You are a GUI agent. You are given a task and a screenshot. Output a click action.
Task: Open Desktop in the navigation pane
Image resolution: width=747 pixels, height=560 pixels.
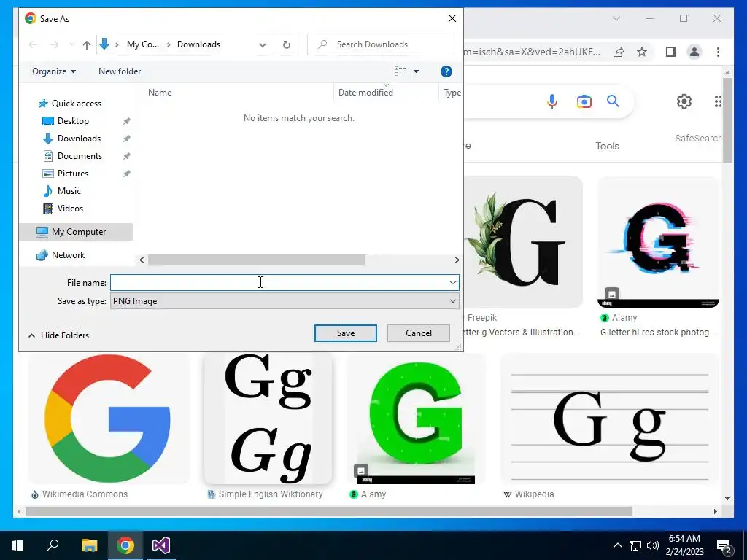tap(73, 121)
